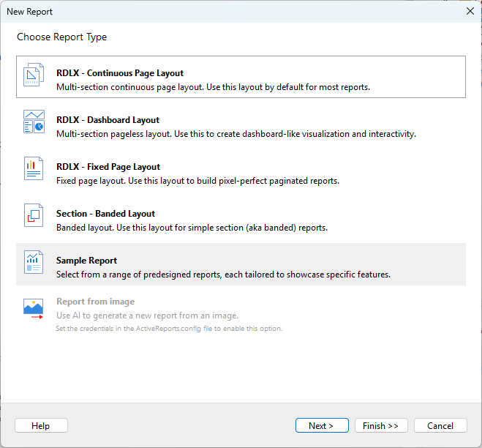Click the pixel-perfect paginated reports description
Viewport: 482px width, 448px height.
coord(197,181)
